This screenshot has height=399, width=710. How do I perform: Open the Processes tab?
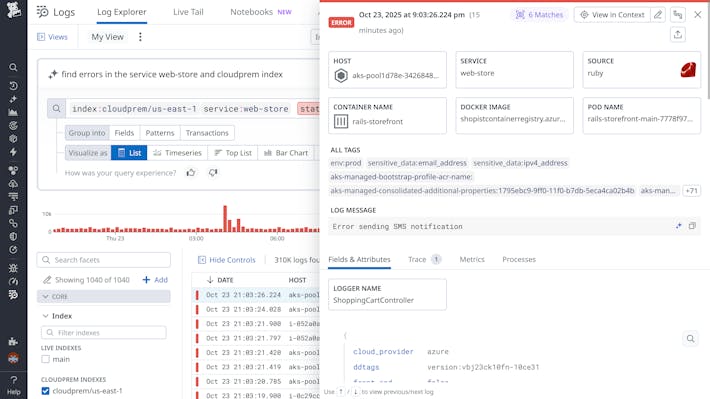click(x=519, y=260)
